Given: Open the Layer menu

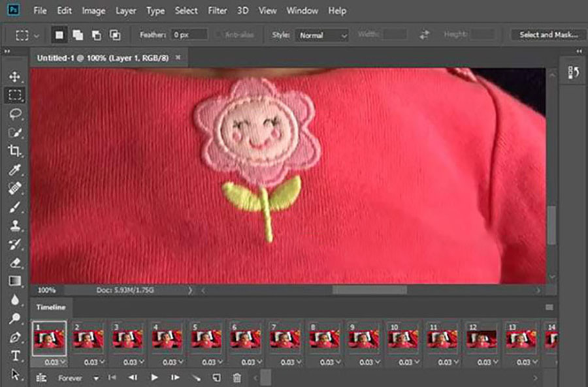Looking at the screenshot, I should tap(126, 11).
